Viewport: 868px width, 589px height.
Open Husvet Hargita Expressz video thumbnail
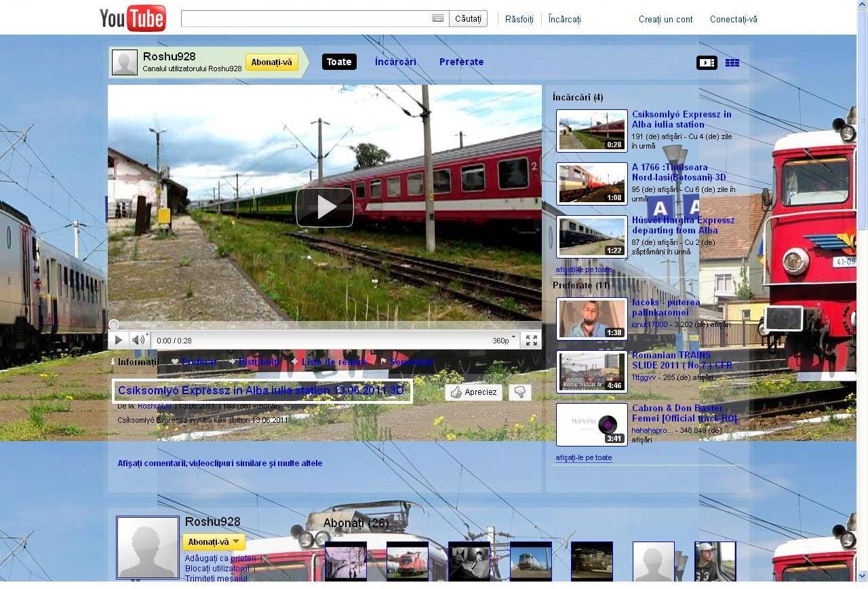pos(592,236)
